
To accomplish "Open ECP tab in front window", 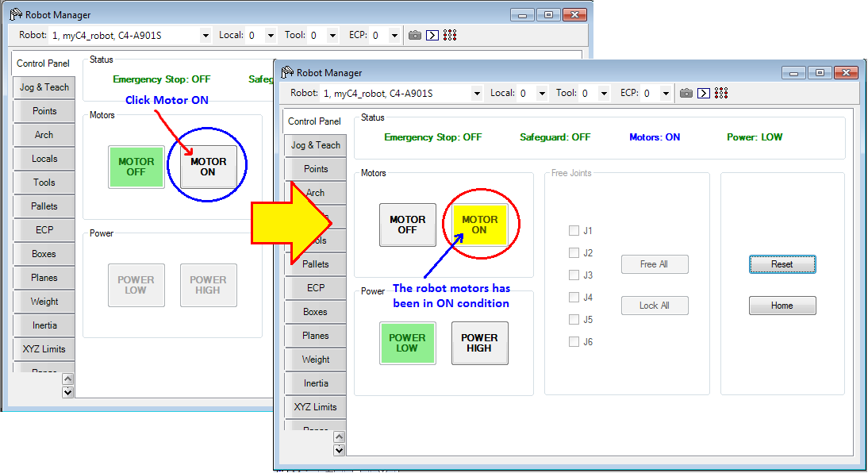I will [316, 288].
